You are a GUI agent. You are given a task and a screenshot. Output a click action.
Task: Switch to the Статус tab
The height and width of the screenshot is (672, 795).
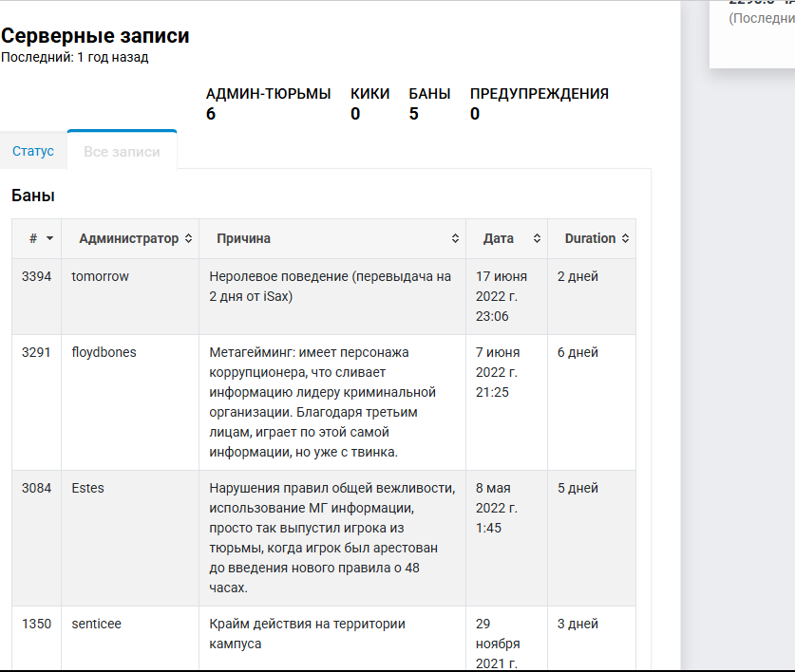point(33,151)
